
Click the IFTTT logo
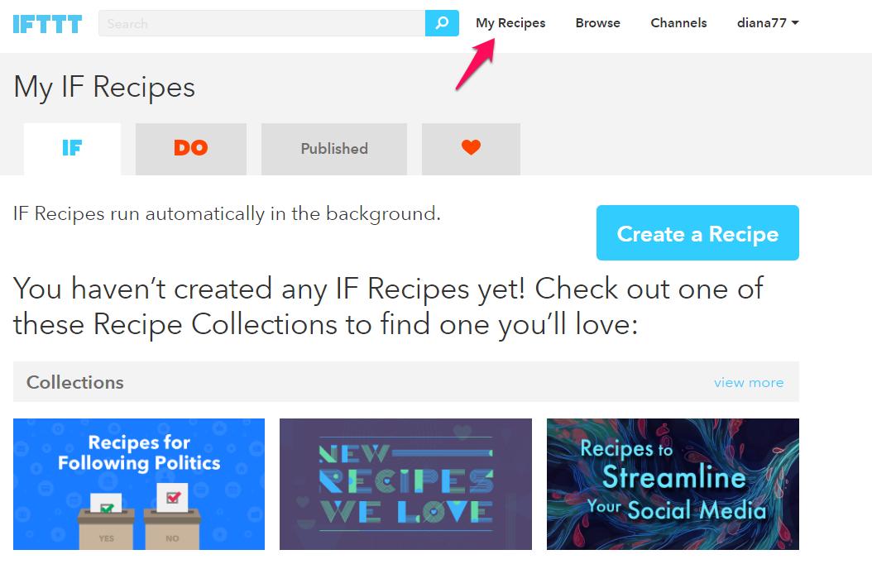[47, 23]
